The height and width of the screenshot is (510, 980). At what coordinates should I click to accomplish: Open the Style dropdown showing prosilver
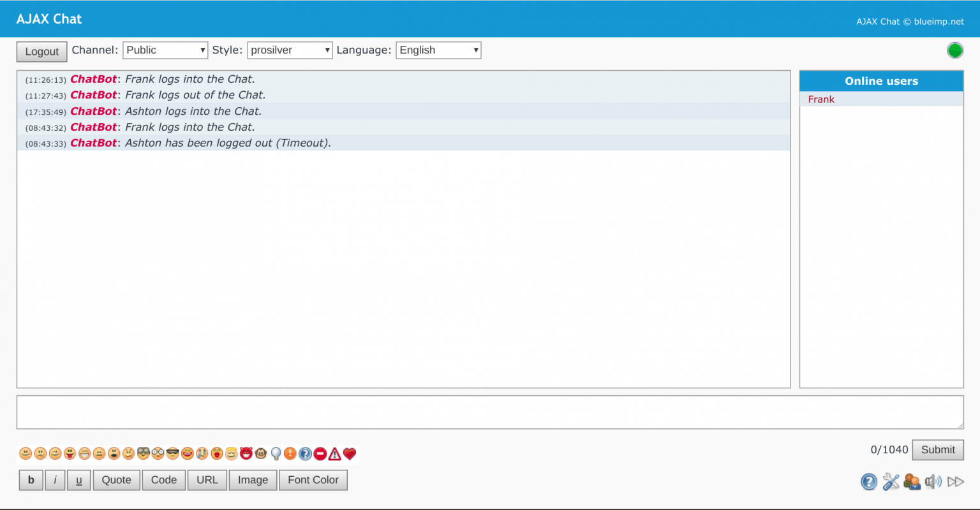click(290, 50)
